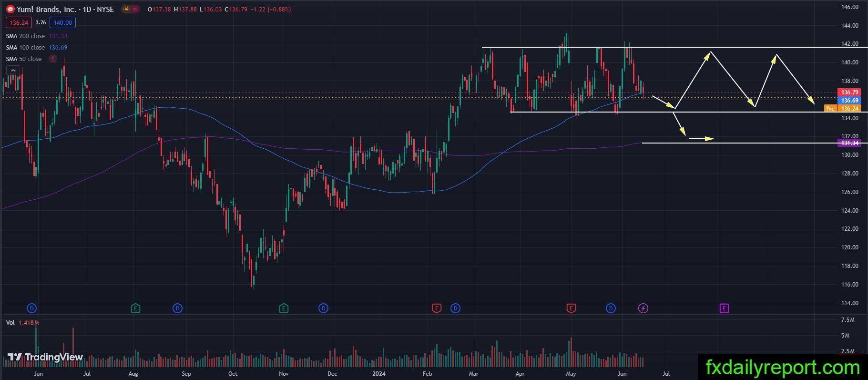Click the 146.00 price axis label
Image resolution: width=868 pixels, height=380 pixels.
tap(850, 7)
